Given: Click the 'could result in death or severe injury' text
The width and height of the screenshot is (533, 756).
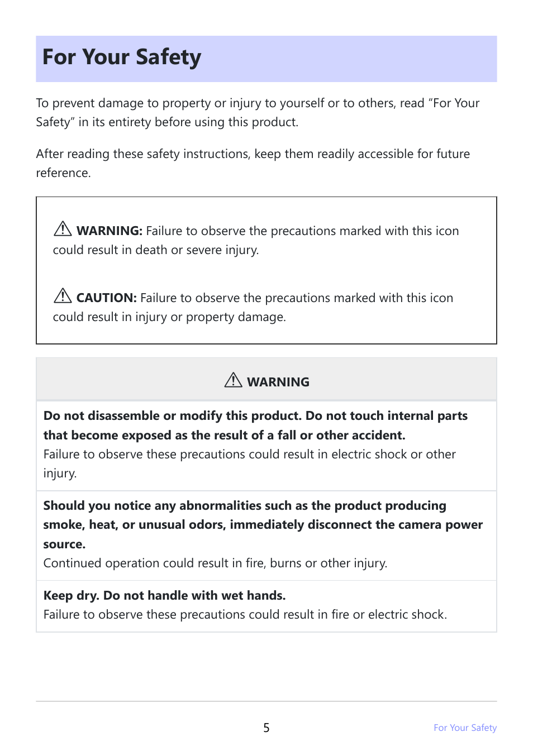Looking at the screenshot, I should click(156, 250).
